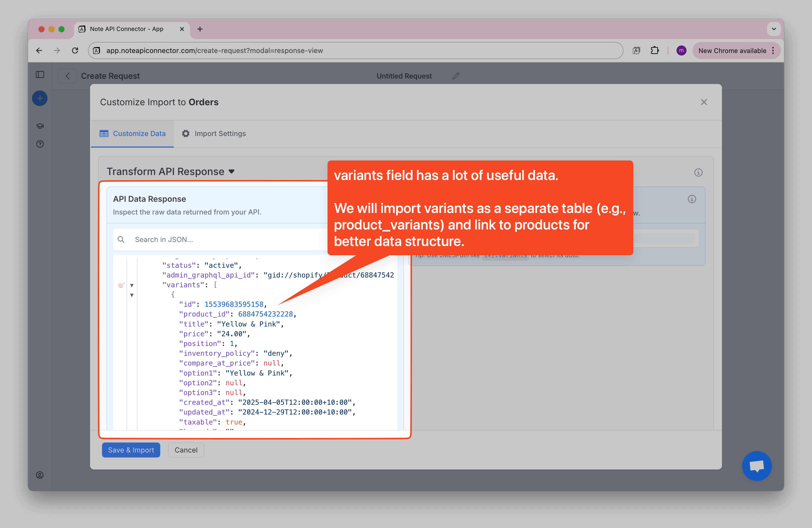The image size is (812, 528).
Task: Click the account profile icon in sidebar
Action: 40,475
